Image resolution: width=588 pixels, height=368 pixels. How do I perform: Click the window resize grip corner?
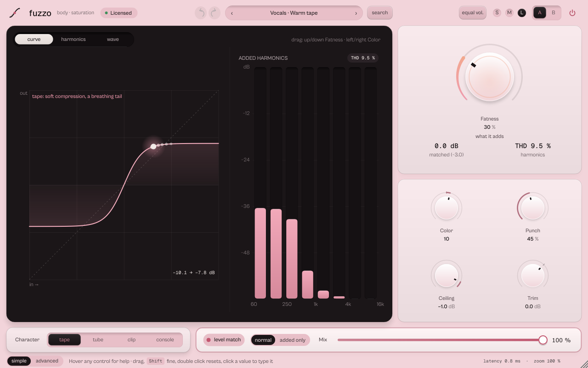584,364
